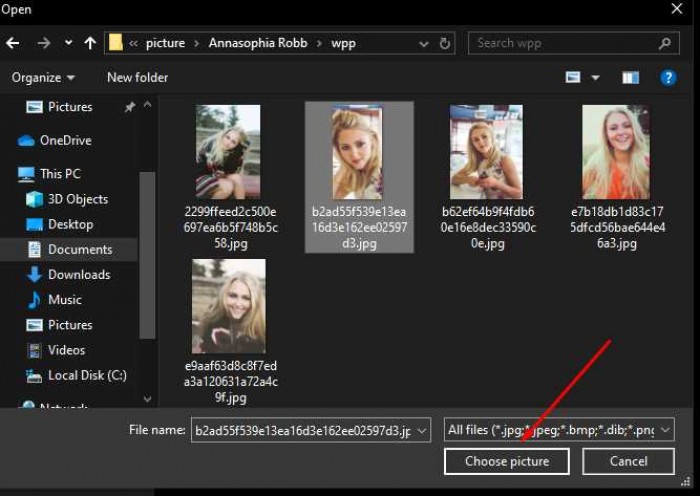Viewport: 700px width, 496px height.
Task: Click the yellow folder icon in address bar
Action: [116, 43]
